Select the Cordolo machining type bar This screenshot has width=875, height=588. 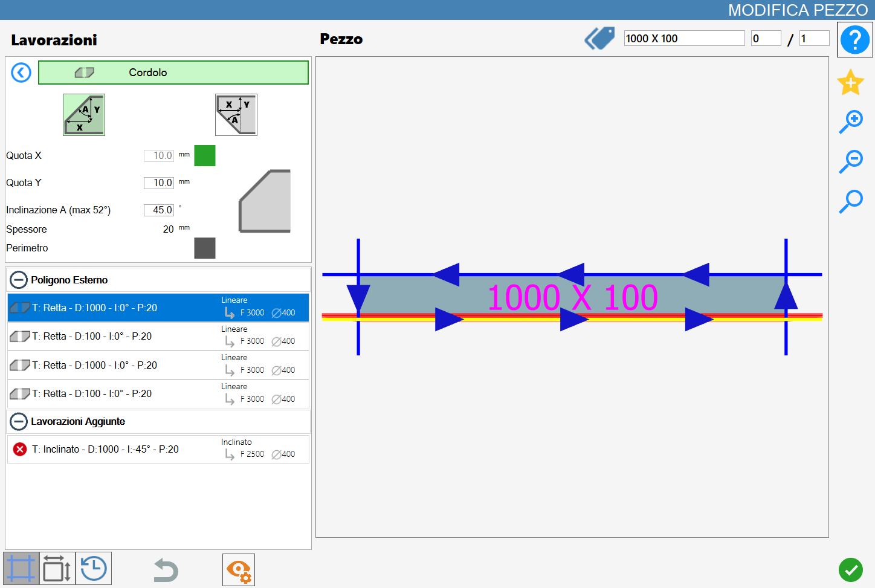click(x=173, y=73)
